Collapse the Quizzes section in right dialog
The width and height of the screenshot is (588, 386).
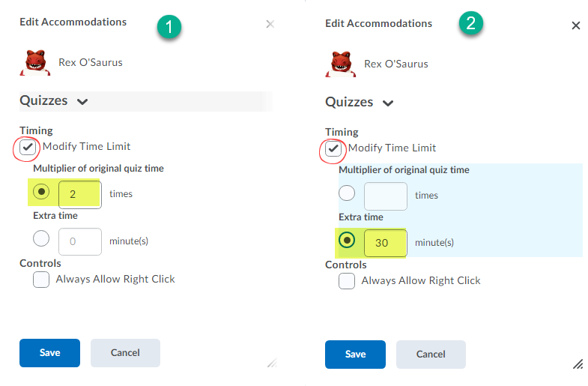click(x=388, y=103)
